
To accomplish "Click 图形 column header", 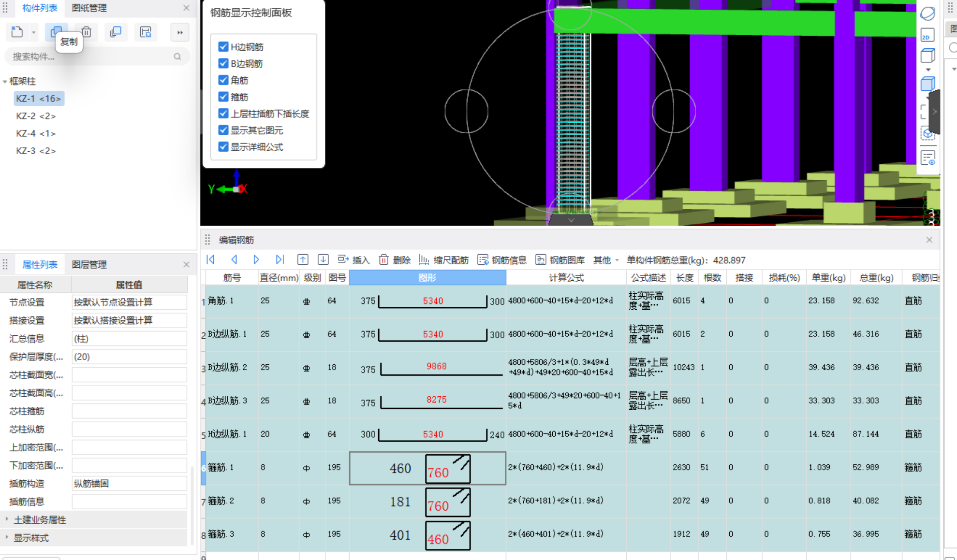I will tap(427, 277).
